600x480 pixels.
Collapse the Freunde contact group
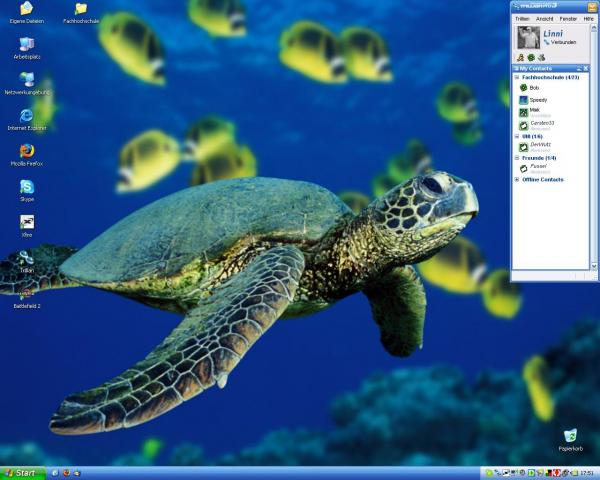pos(517,158)
